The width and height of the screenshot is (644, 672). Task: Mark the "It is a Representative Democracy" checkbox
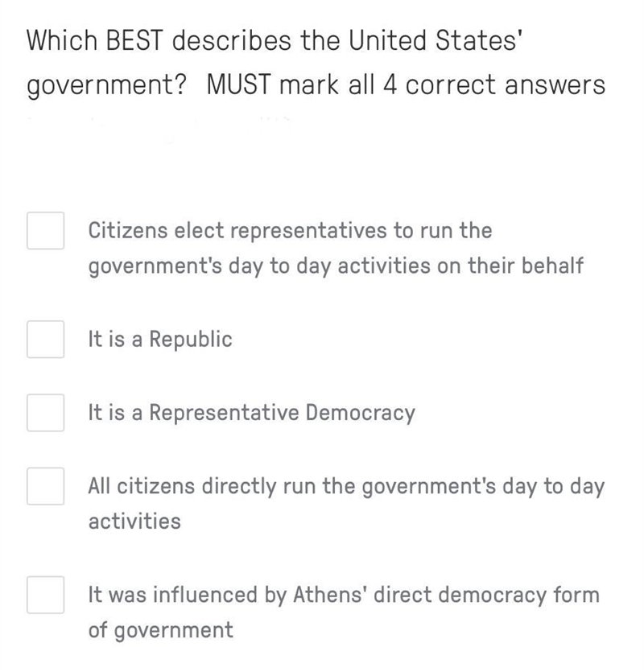coord(45,413)
